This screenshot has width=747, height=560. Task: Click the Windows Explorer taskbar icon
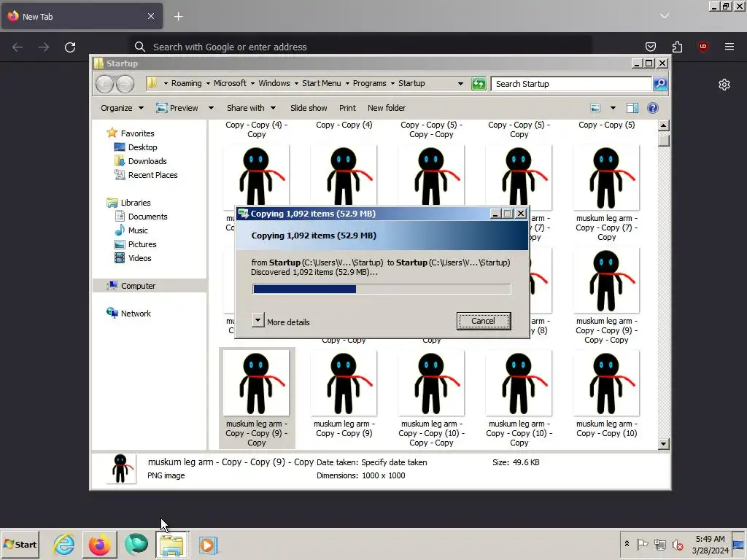pyautogui.click(x=172, y=544)
